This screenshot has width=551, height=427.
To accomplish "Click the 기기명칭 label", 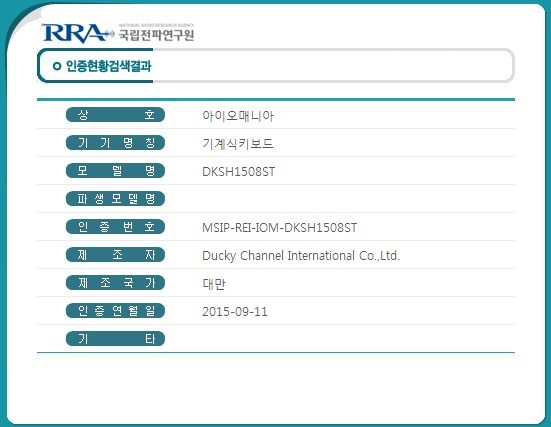I will 115,143.
